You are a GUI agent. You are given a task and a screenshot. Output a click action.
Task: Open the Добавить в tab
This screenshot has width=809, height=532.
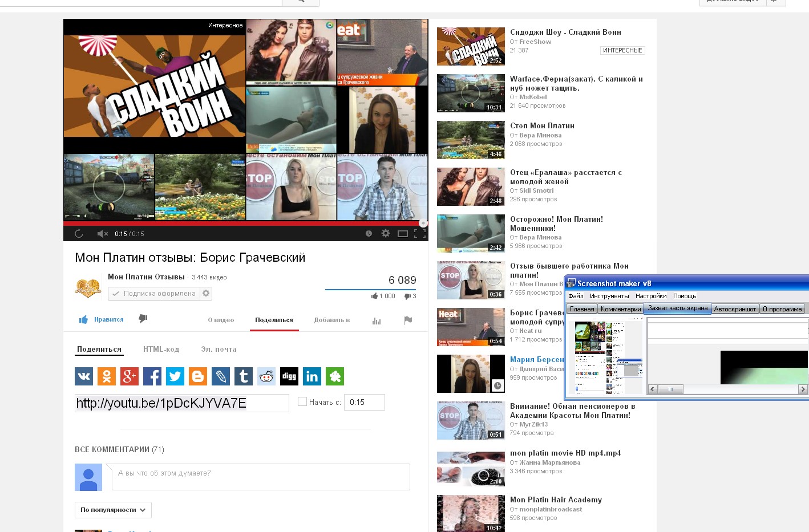(x=332, y=320)
